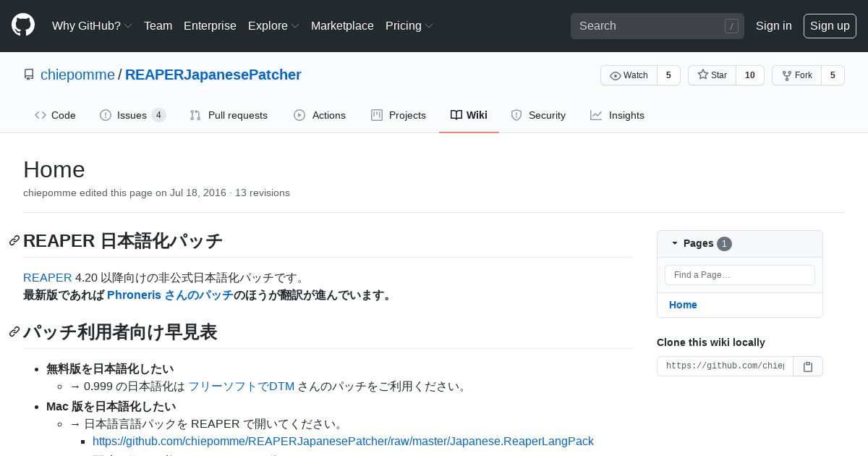Image resolution: width=868 pixels, height=456 pixels.
Task: Click the text Mac 版を日本語化したい
Action: (x=111, y=407)
